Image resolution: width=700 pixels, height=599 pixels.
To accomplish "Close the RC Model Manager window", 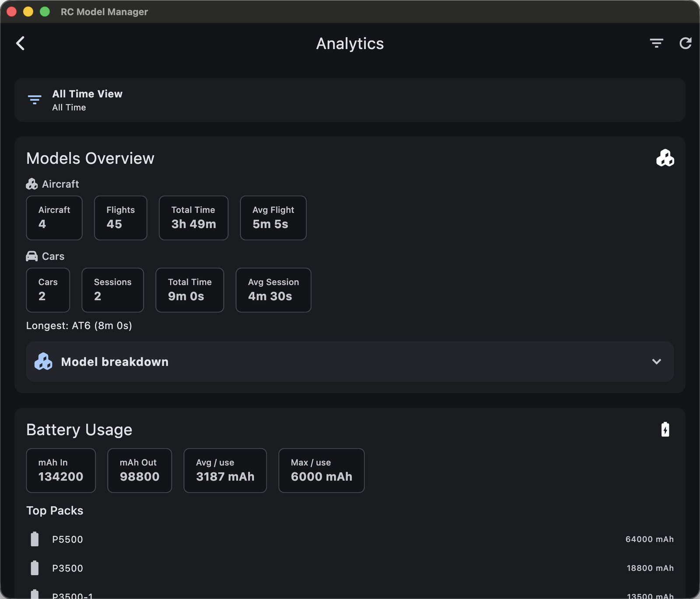I will [x=12, y=12].
